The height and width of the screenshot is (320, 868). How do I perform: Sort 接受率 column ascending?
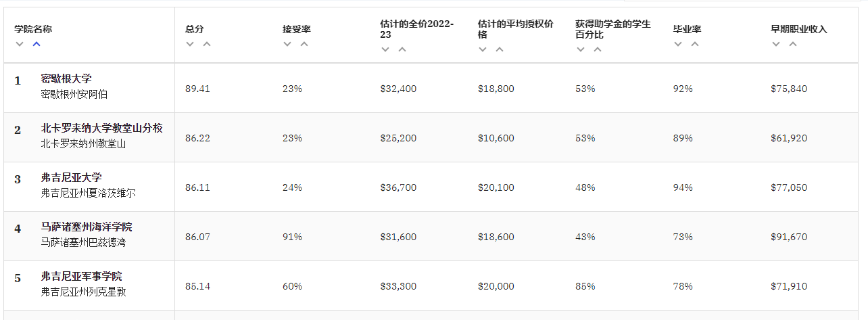pyautogui.click(x=304, y=44)
